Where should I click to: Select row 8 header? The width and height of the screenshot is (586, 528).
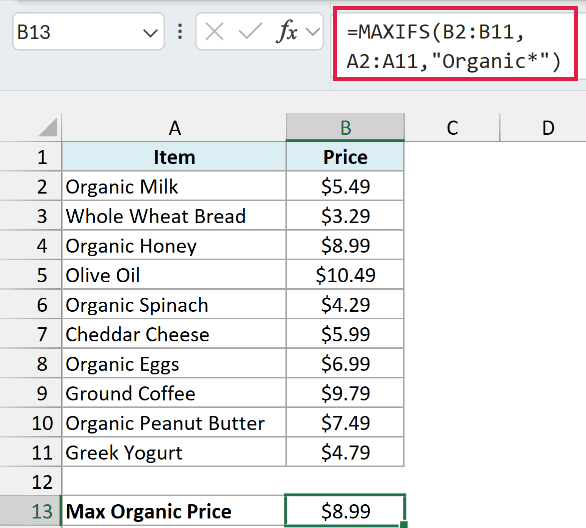(31, 363)
